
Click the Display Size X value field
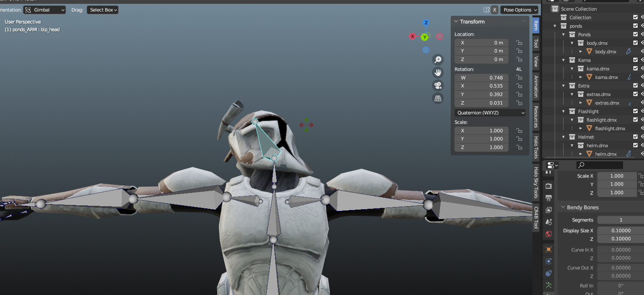point(620,231)
